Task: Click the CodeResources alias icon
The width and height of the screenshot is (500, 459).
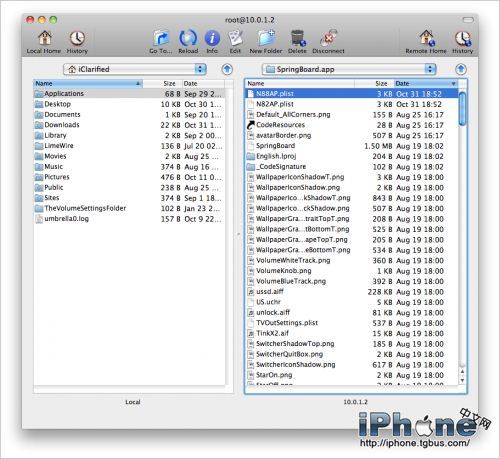Action: click(x=251, y=125)
